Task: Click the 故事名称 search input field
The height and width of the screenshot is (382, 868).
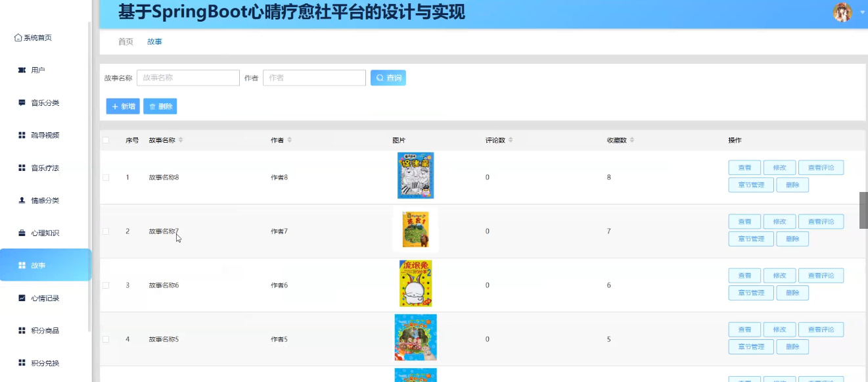Action: coord(188,78)
